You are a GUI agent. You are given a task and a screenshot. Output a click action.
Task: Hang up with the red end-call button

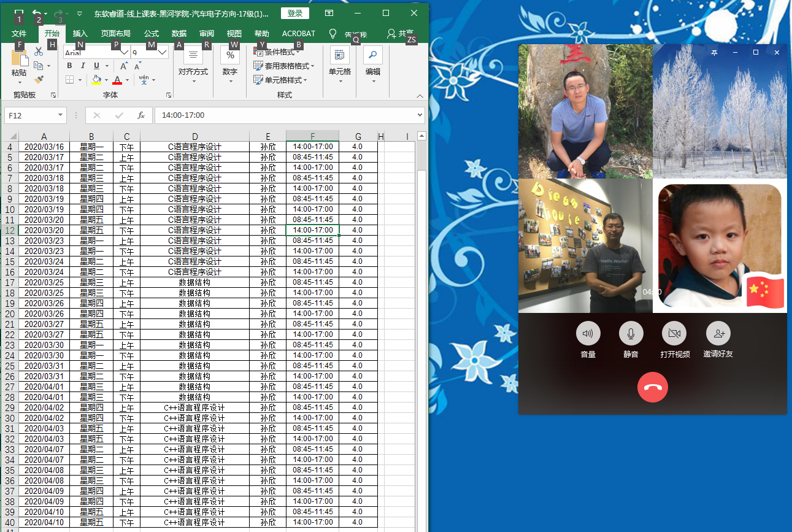click(x=652, y=388)
